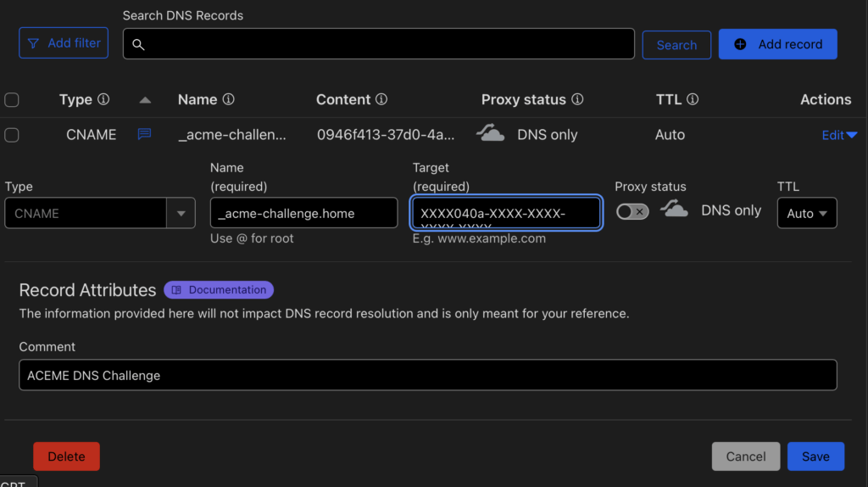This screenshot has height=487, width=868.
Task: Open the Documentation link for Record Attributes
Action: [219, 290]
